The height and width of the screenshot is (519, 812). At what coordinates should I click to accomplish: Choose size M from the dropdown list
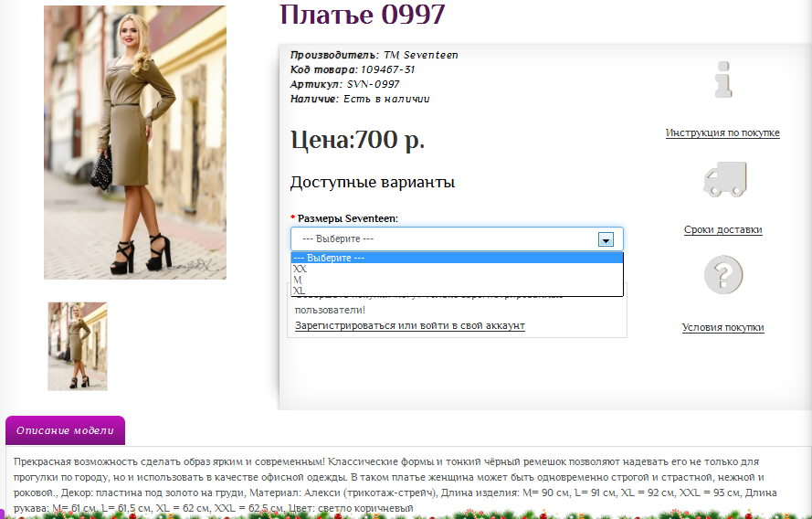tap(457, 280)
